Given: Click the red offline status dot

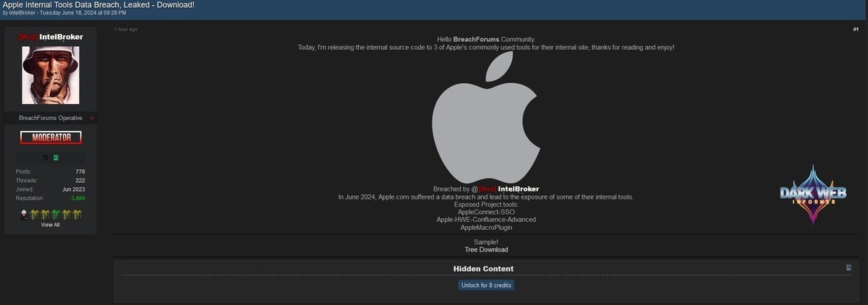Looking at the screenshot, I should [92, 118].
